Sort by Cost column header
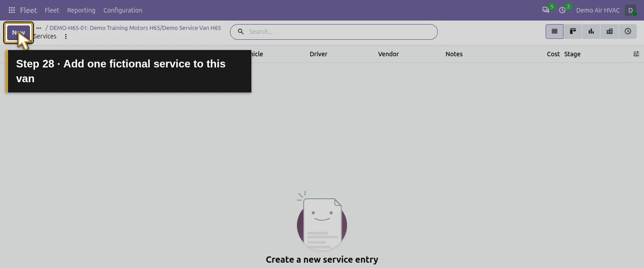Viewport: 644px width, 268px height. click(x=553, y=54)
